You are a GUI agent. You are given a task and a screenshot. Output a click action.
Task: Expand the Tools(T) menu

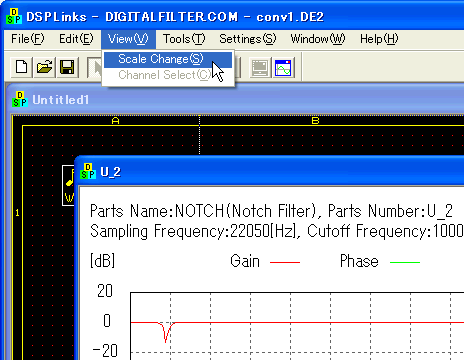(184, 39)
